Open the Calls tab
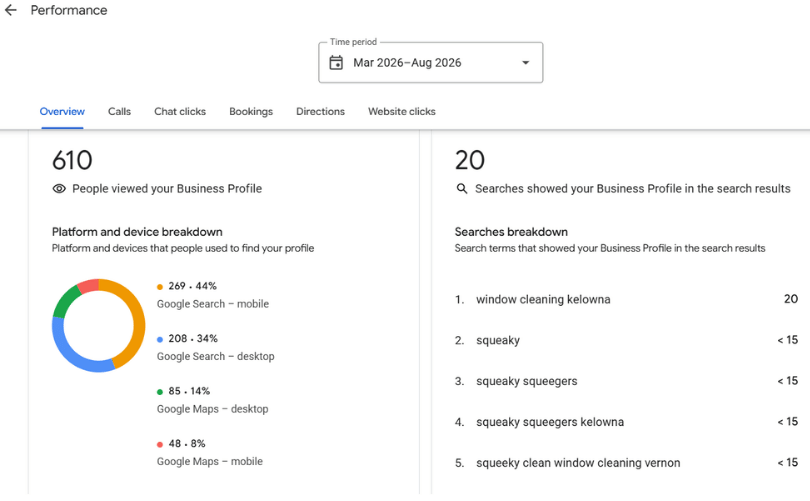810x501 pixels. [119, 112]
